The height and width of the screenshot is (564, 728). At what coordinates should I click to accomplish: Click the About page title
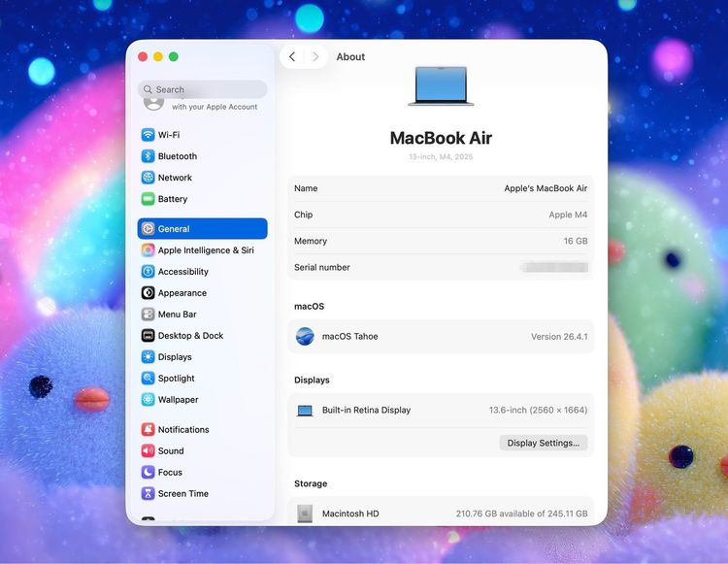(350, 56)
